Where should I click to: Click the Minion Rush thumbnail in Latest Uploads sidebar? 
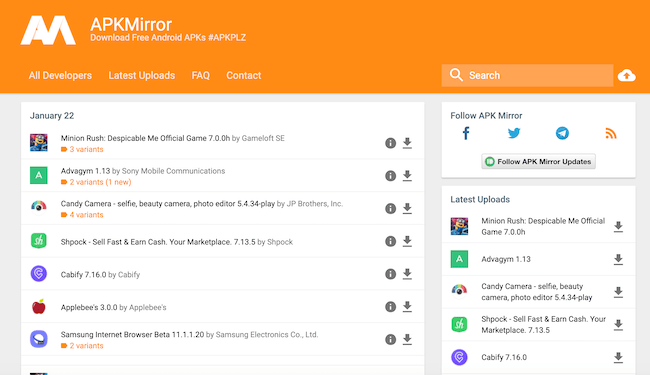pos(459,226)
